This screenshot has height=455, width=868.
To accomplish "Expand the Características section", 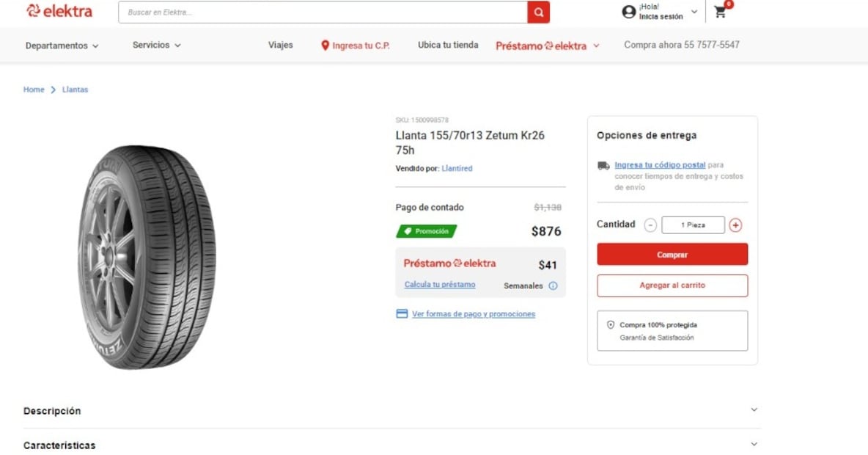I will [391, 445].
